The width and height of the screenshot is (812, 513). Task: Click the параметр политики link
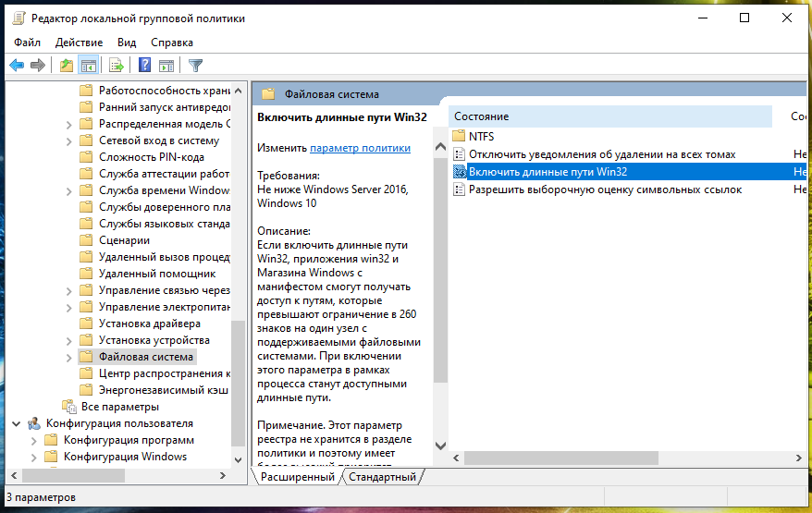pos(360,148)
